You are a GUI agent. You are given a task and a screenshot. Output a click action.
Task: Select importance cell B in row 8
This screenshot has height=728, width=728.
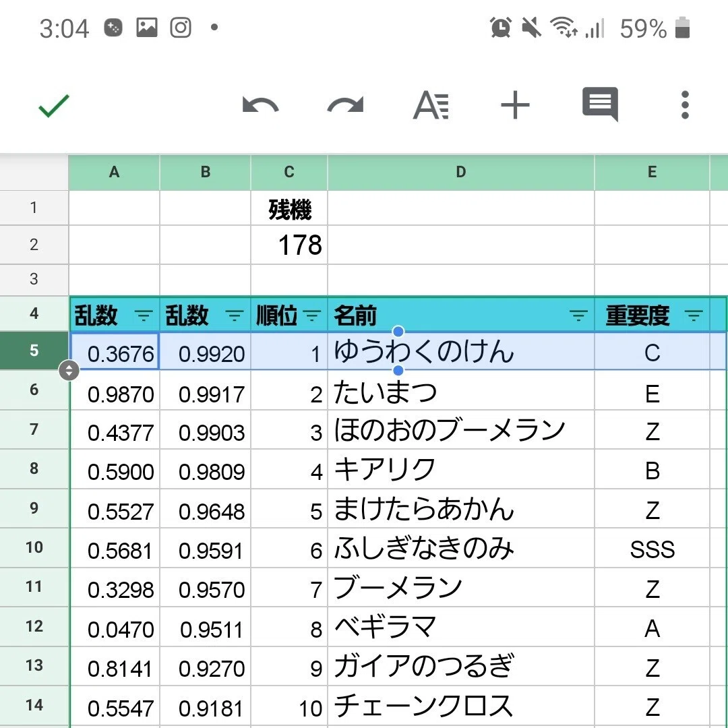(x=652, y=469)
